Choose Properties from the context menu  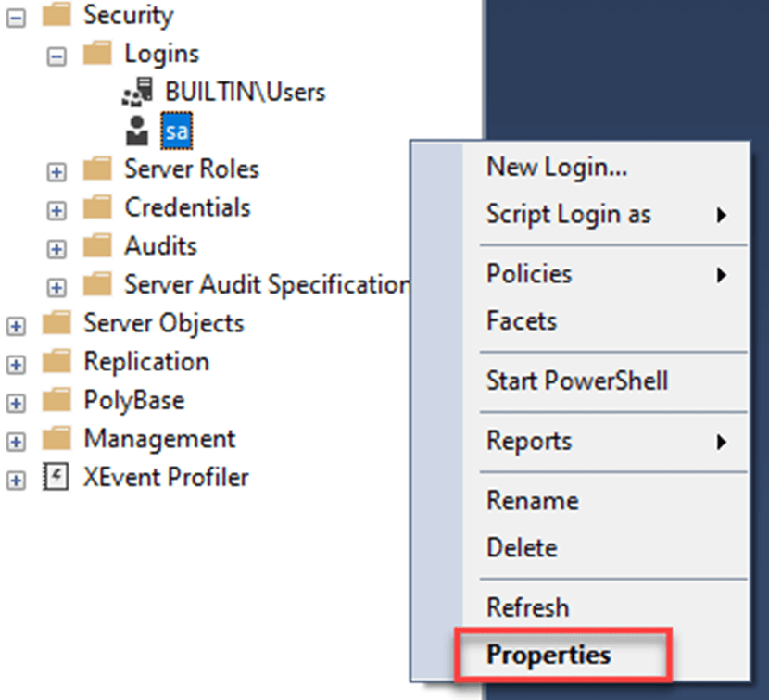coord(547,654)
